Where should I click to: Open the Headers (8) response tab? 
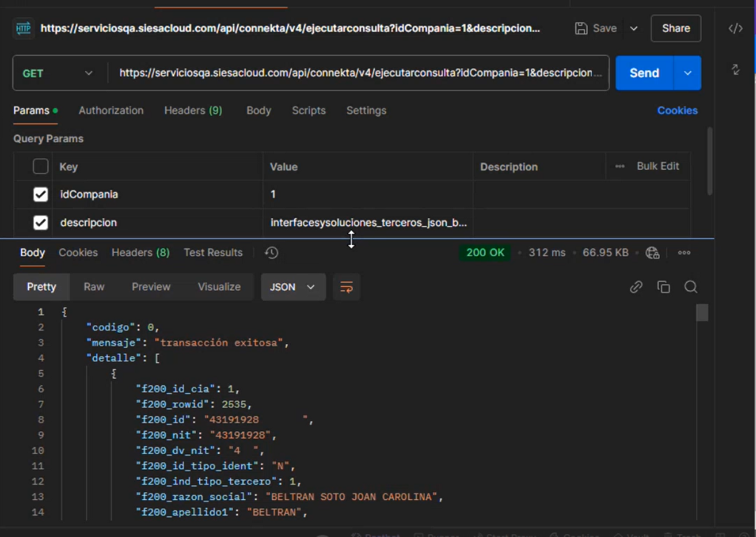140,252
